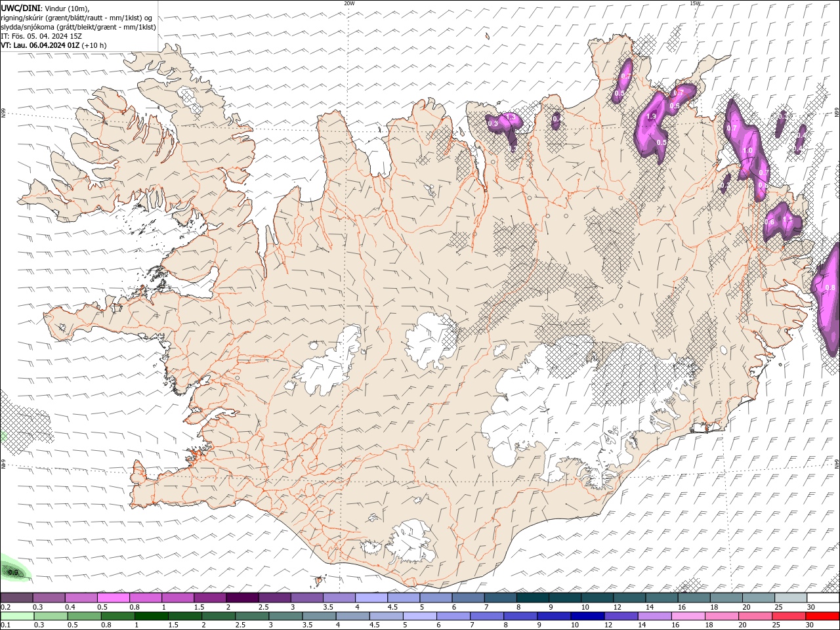
Task: Click the white Hofsjökull glacier in central Iceland
Action: click(x=430, y=340)
